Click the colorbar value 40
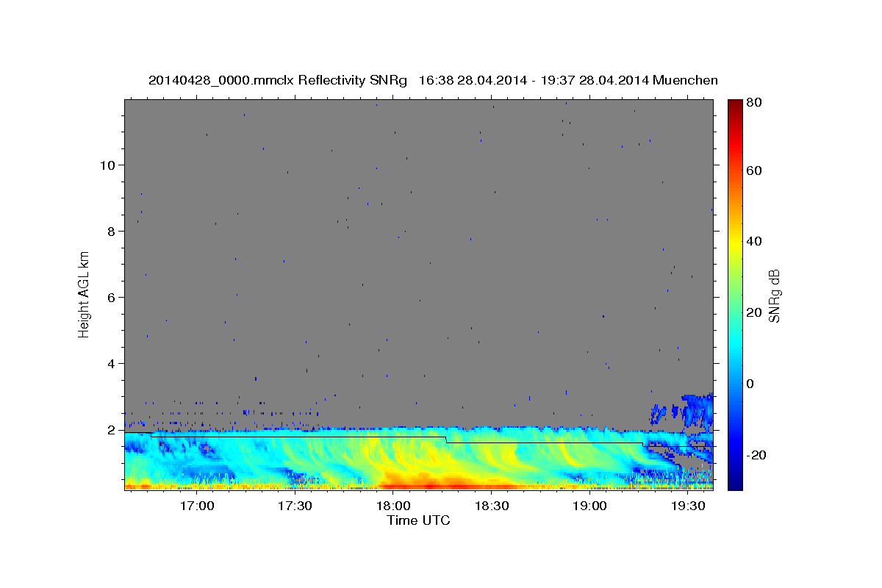This screenshot has width=882, height=588. (754, 241)
